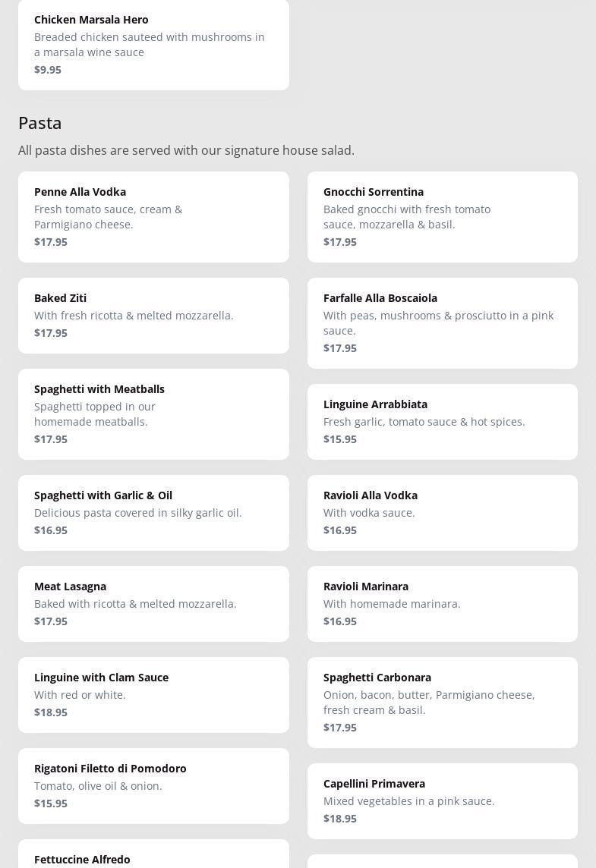Click the $18.95 price on Capellini Primavera
The width and height of the screenshot is (596, 868).
click(340, 819)
